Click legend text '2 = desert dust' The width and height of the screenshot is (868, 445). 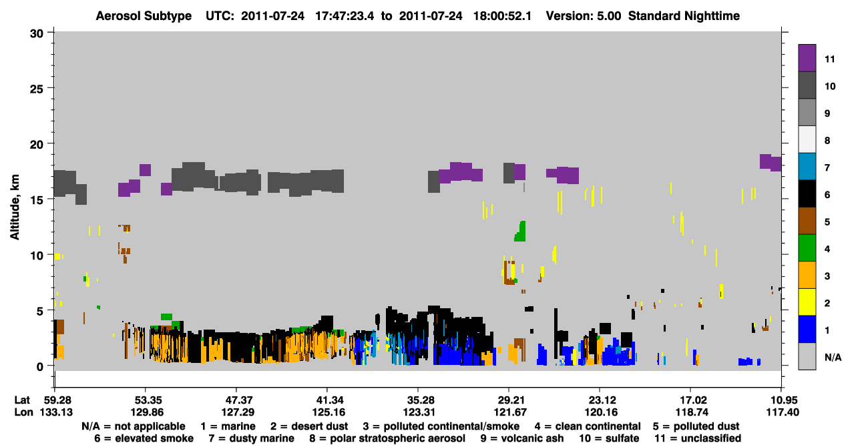pos(309,426)
